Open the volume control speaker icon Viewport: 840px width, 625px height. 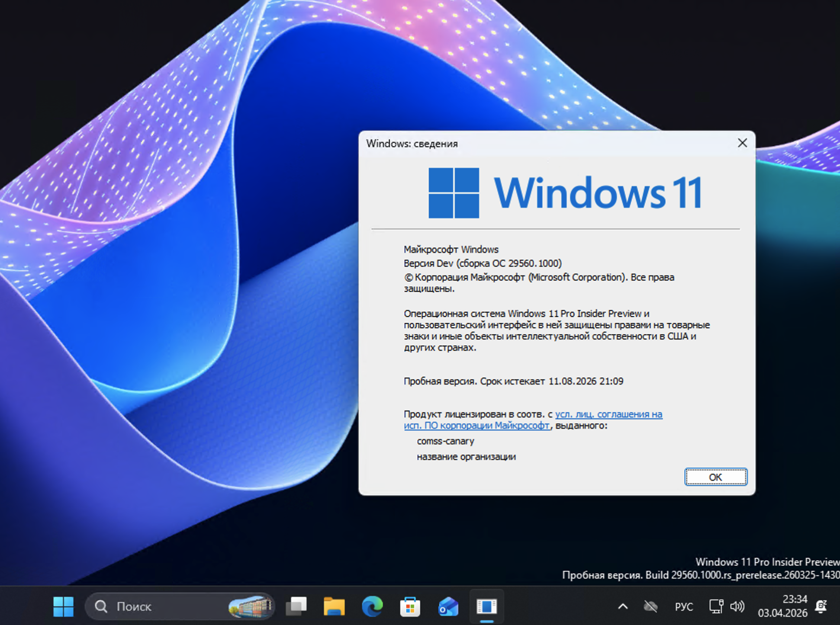(737, 606)
